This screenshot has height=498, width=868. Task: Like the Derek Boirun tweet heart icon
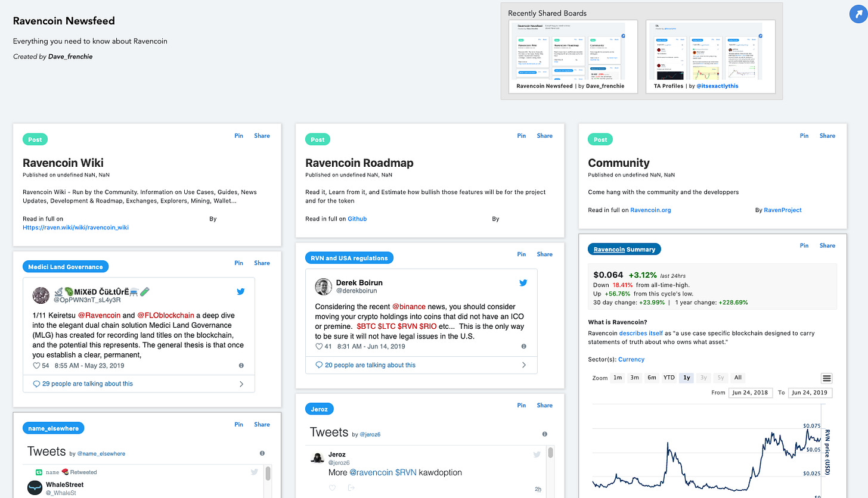click(x=319, y=346)
